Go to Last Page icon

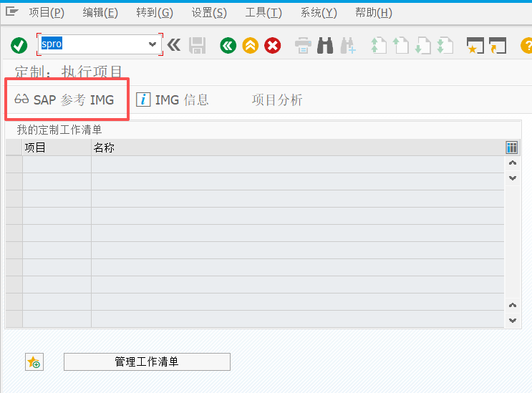click(445, 45)
